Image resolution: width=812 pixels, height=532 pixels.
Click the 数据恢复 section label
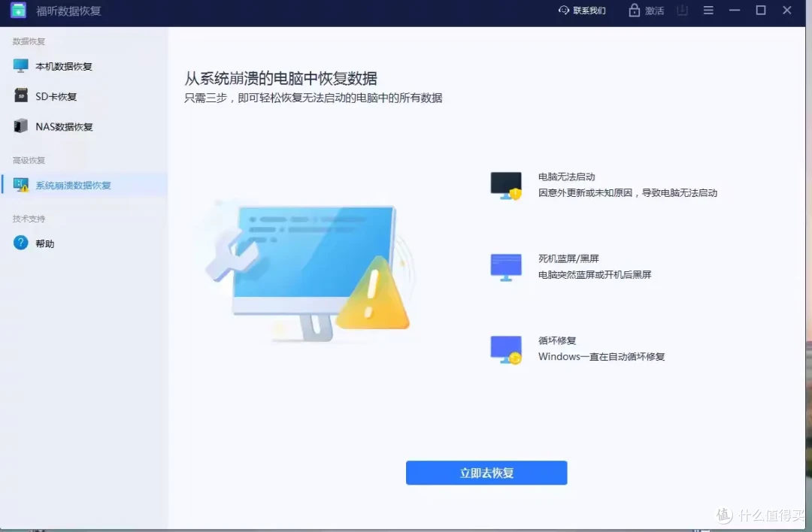[29, 41]
